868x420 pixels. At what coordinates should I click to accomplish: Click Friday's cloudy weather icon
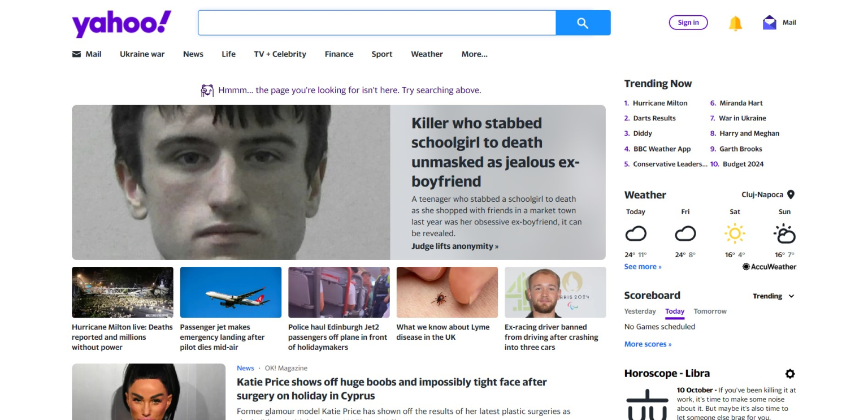685,233
